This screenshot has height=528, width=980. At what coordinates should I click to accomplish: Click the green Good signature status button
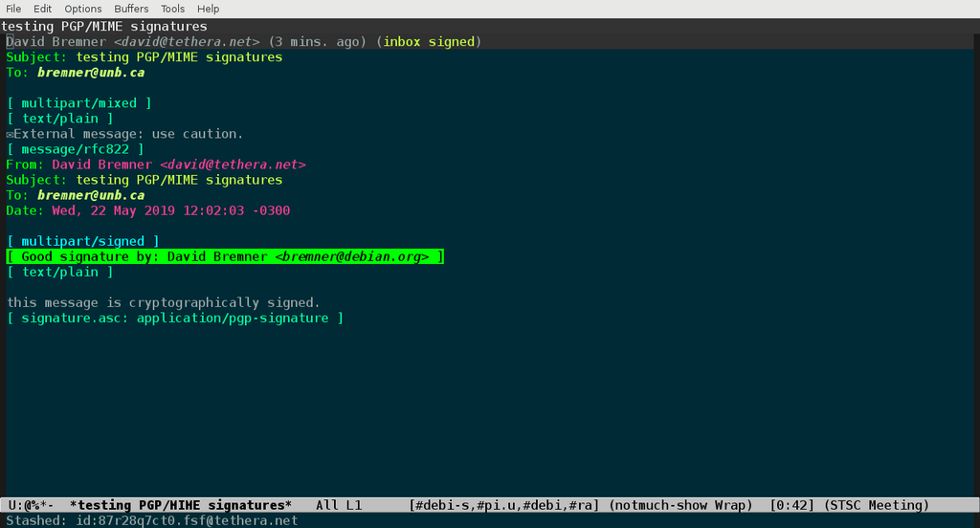(225, 256)
